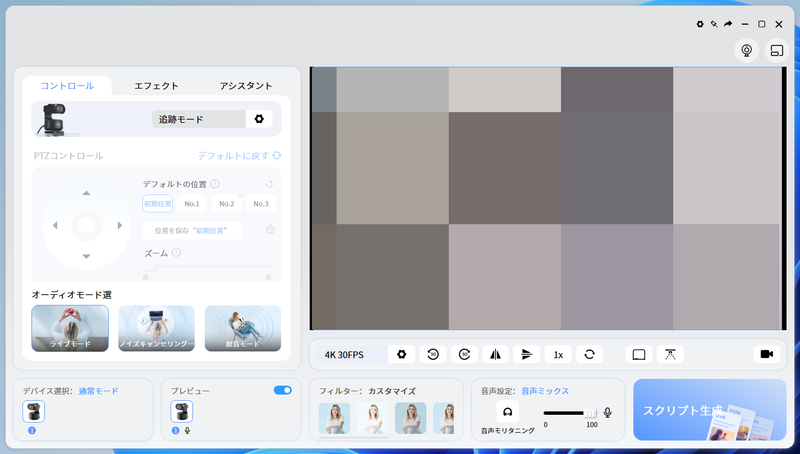Click the 1x zoom button
Image resolution: width=800 pixels, height=454 pixels.
pos(558,354)
